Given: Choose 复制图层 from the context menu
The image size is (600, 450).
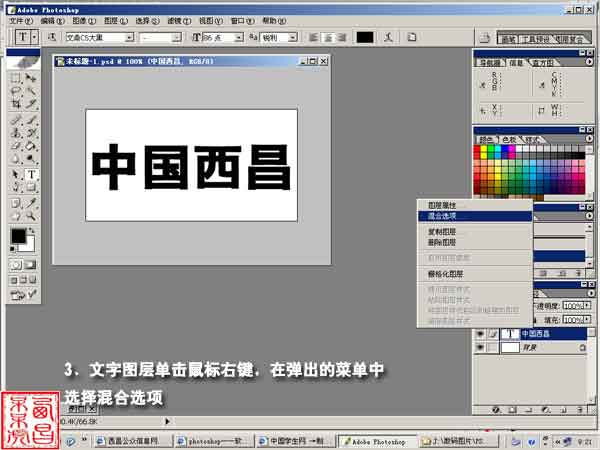Looking at the screenshot, I should tap(474, 232).
